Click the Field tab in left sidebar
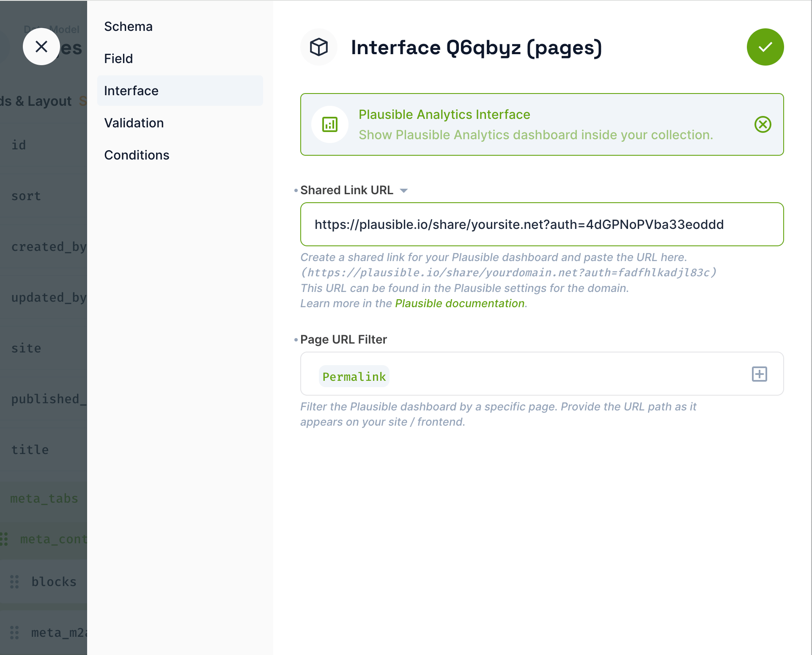The image size is (812, 655). 118,59
